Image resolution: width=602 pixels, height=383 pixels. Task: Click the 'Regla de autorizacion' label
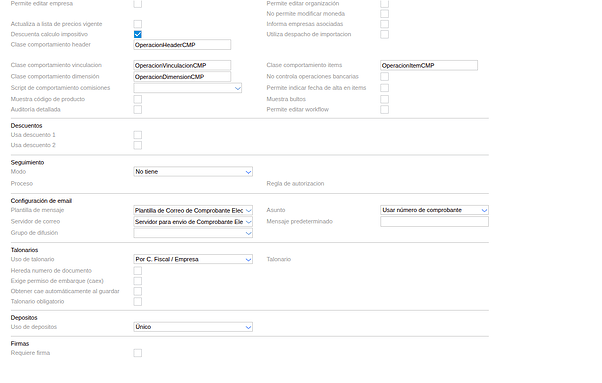pos(295,183)
